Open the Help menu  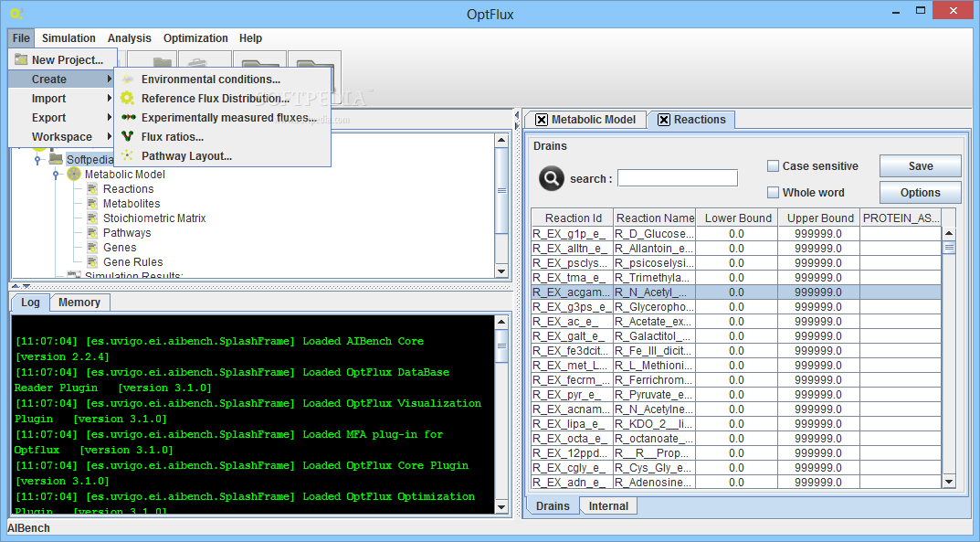click(x=250, y=38)
